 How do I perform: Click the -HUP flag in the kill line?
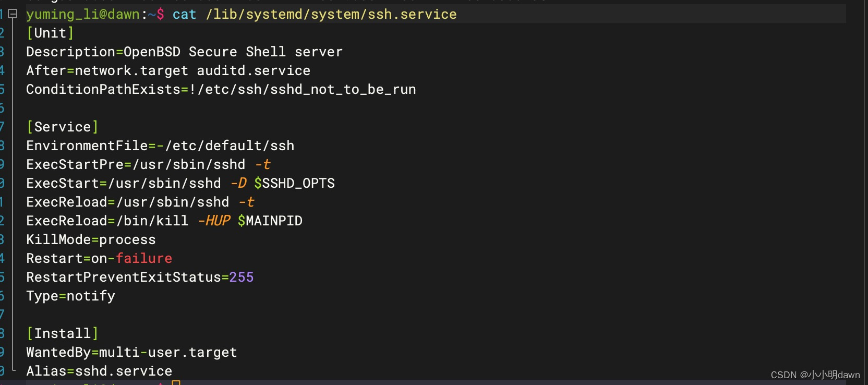coord(214,221)
